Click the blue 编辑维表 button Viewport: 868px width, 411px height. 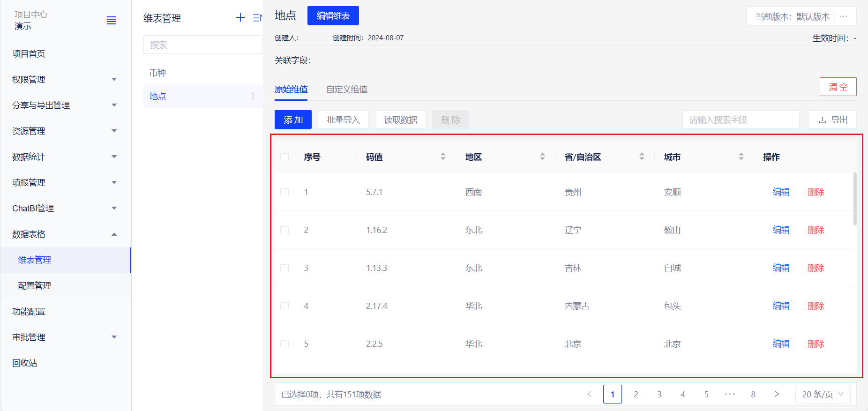[333, 16]
